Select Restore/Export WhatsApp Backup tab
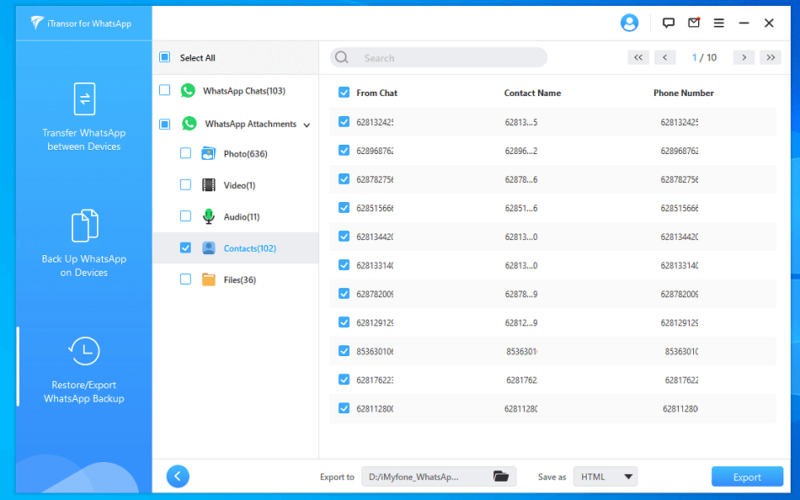 84,367
